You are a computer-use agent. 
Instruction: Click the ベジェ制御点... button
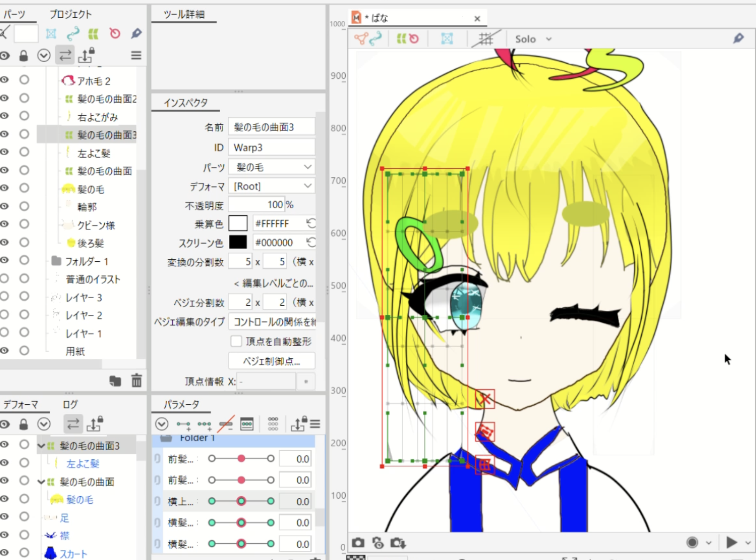[x=272, y=361]
